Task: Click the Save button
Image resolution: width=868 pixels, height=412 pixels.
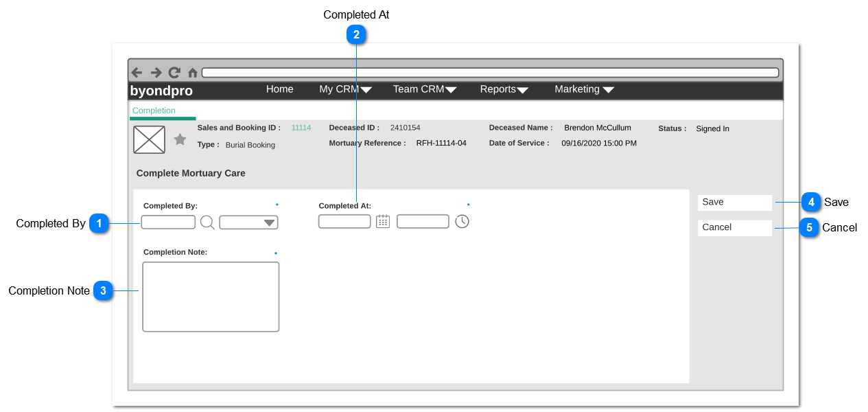Action: point(735,203)
